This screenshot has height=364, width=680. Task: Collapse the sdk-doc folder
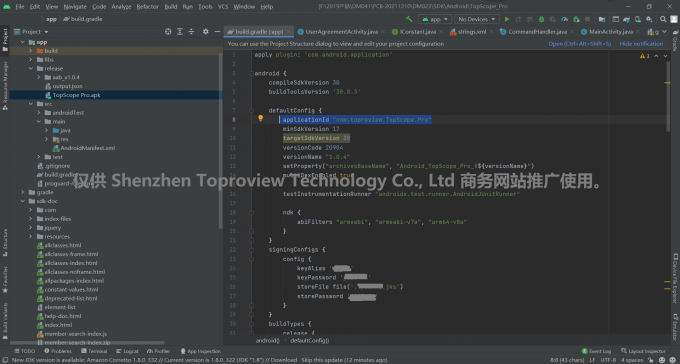[23, 201]
